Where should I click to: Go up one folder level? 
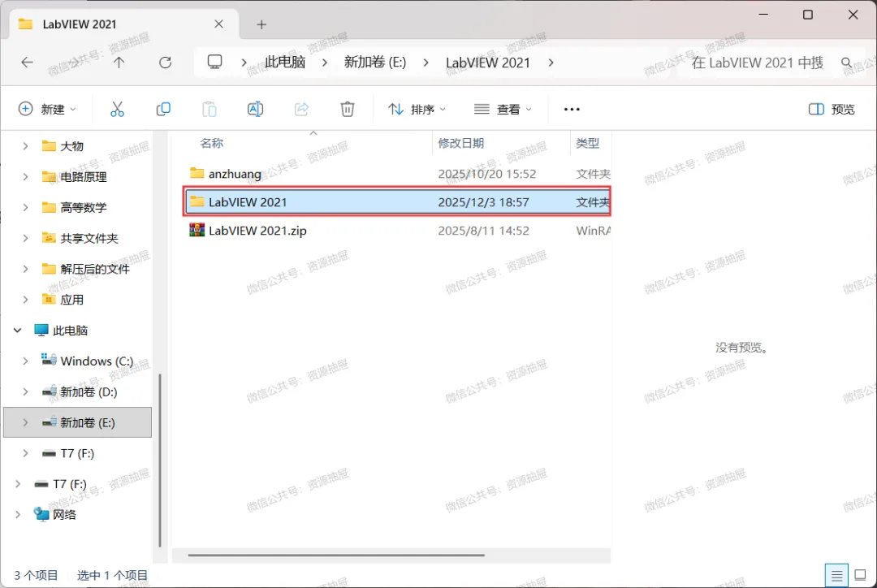tap(119, 62)
